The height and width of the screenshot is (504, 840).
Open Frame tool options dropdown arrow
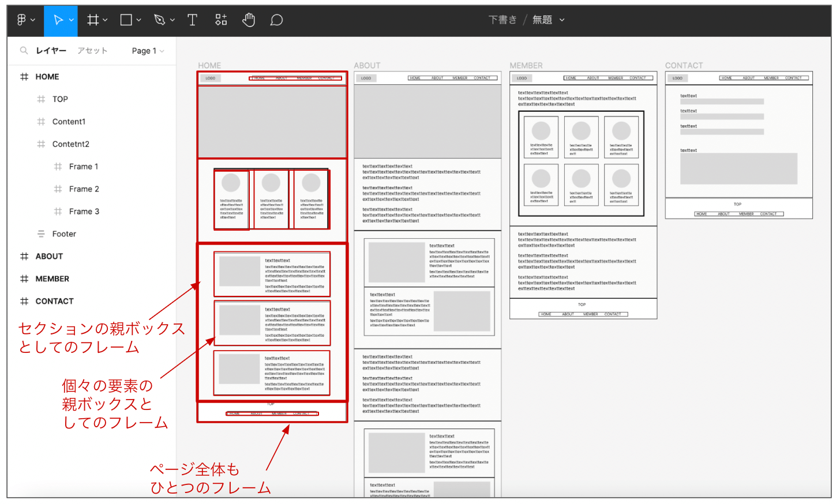coord(105,20)
